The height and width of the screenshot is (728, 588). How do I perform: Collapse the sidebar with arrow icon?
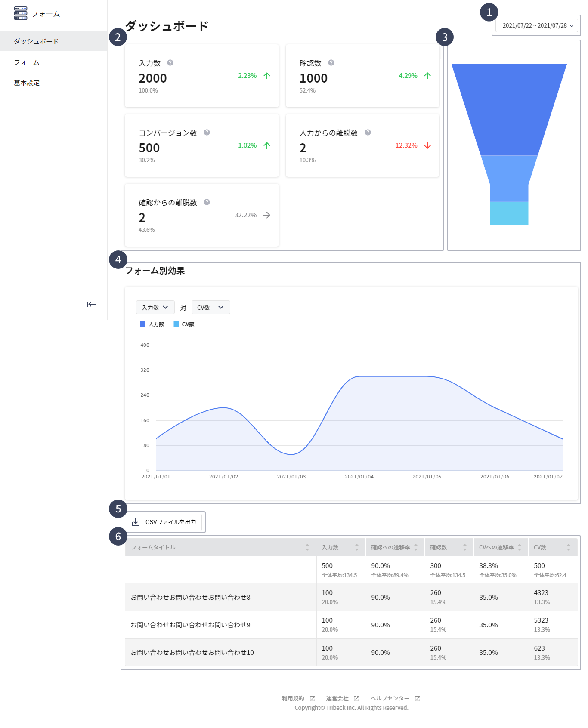(x=91, y=304)
